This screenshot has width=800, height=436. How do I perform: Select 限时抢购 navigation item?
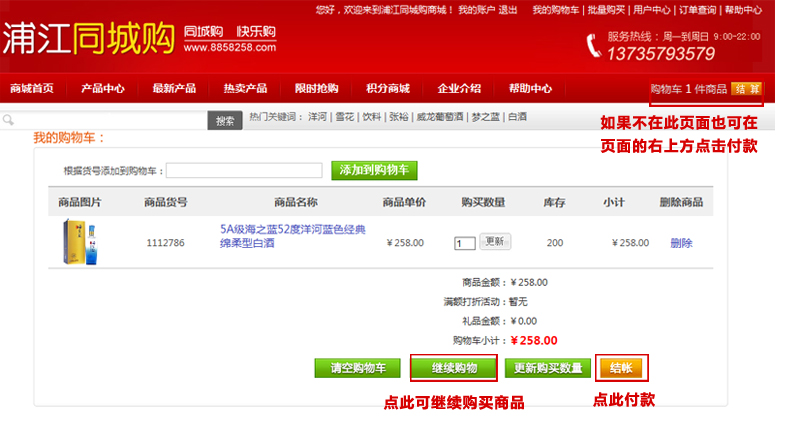316,88
